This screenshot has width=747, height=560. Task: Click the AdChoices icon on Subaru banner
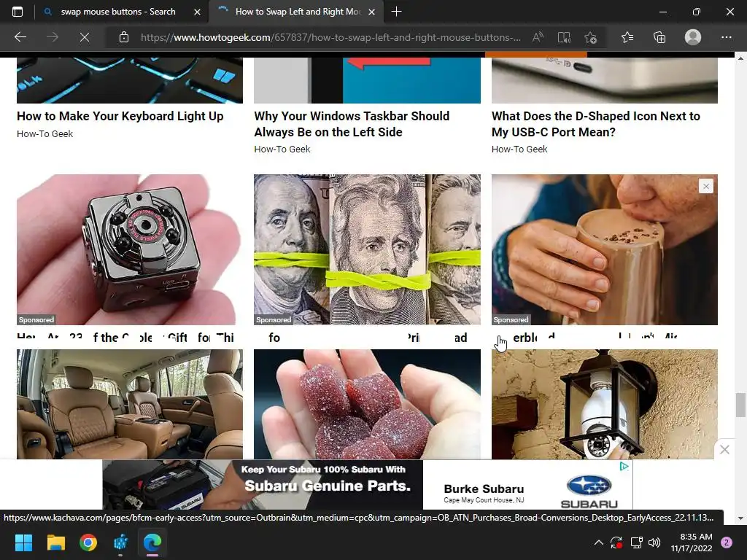point(624,466)
